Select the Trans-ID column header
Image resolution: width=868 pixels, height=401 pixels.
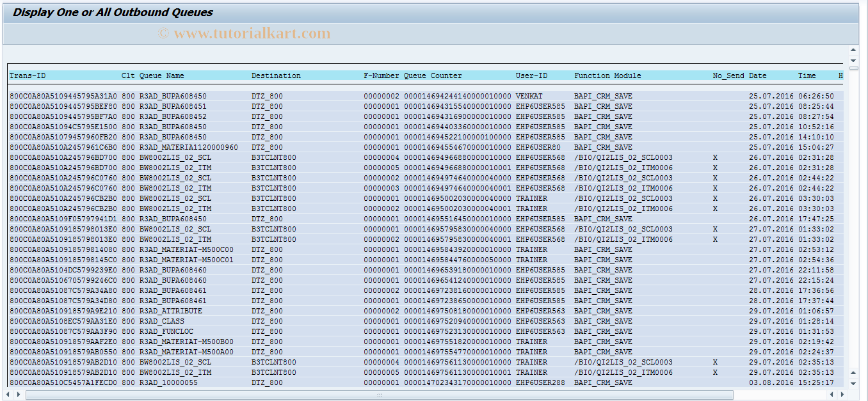point(28,75)
